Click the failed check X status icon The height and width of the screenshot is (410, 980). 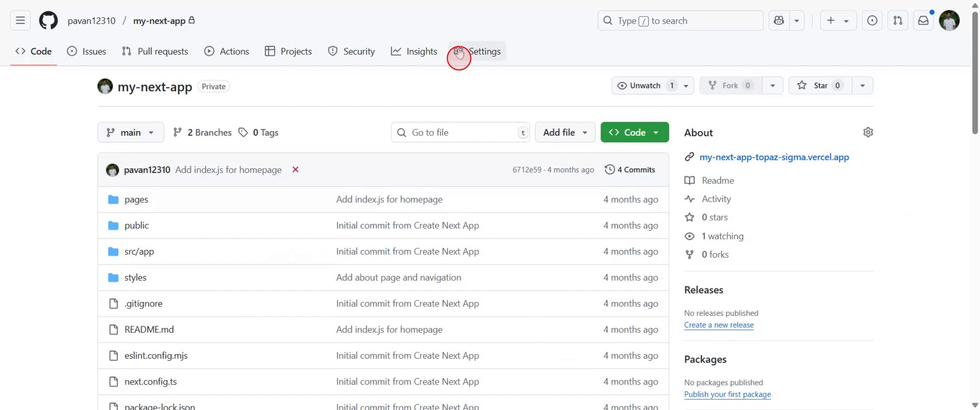(x=296, y=169)
